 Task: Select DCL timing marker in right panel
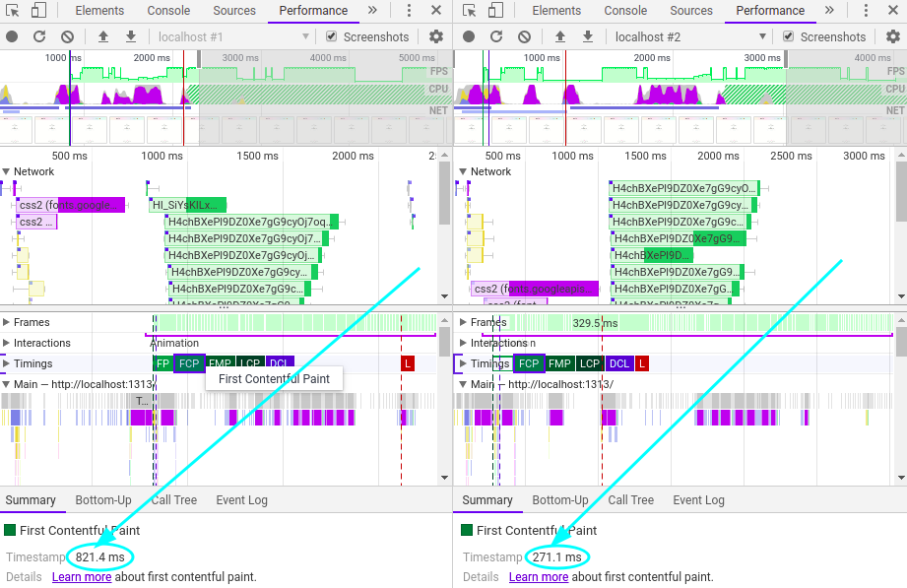[619, 364]
